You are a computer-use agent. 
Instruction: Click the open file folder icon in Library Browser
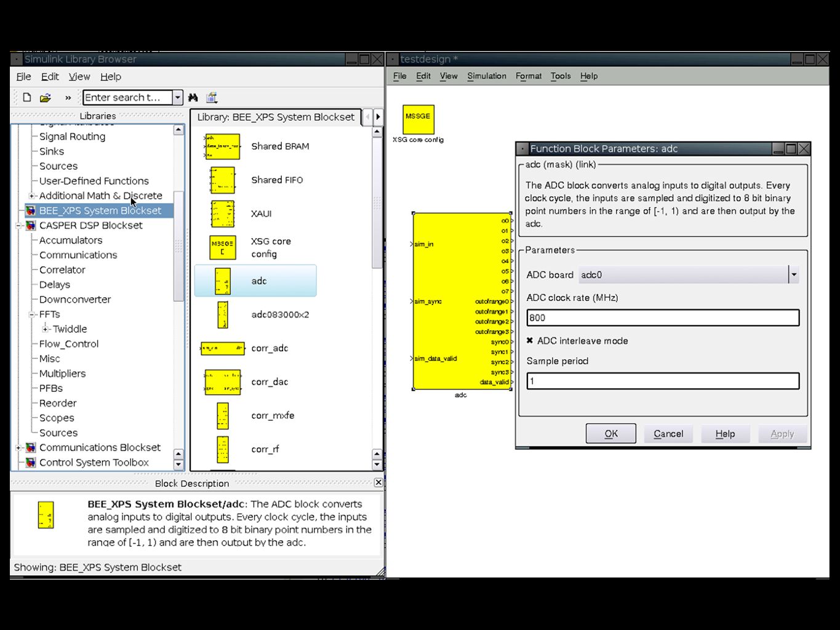(45, 97)
